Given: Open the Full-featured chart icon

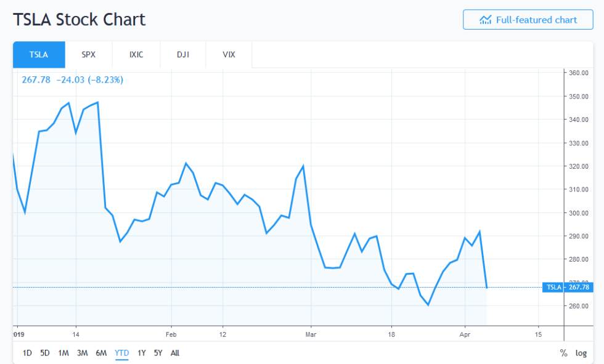Looking at the screenshot, I should tap(486, 19).
